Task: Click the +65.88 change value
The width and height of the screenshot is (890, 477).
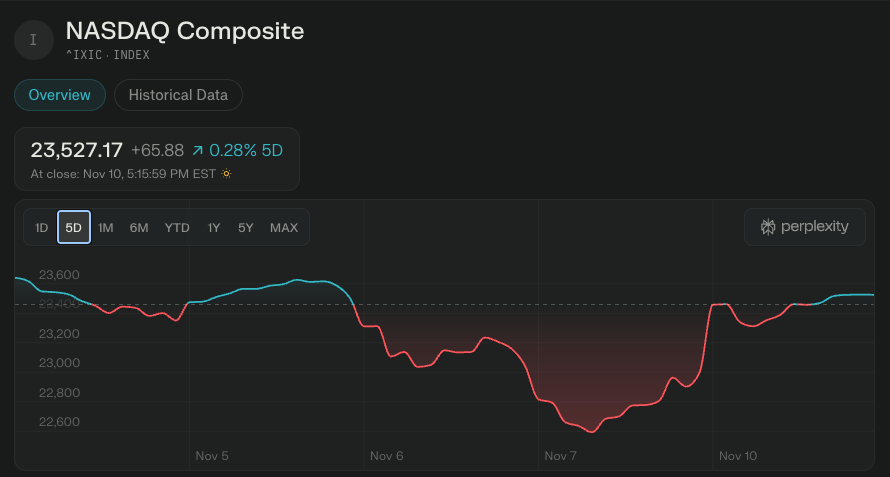Action: pyautogui.click(x=157, y=150)
